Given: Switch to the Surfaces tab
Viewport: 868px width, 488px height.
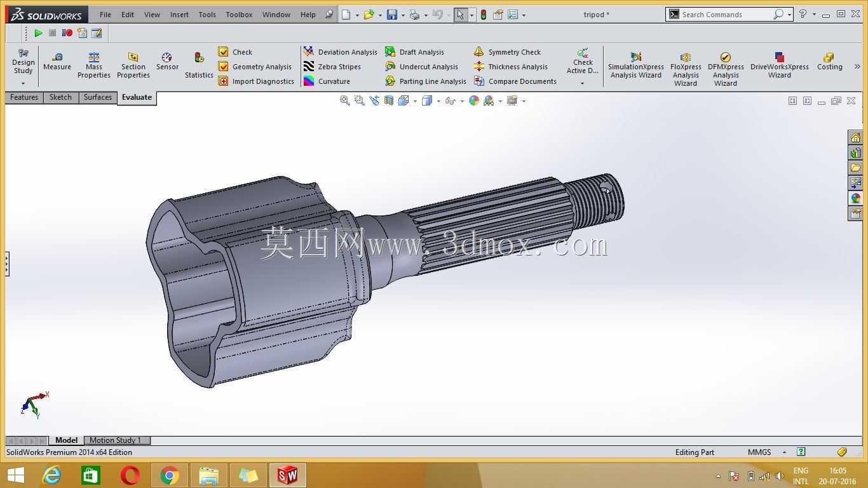Looking at the screenshot, I should click(98, 97).
